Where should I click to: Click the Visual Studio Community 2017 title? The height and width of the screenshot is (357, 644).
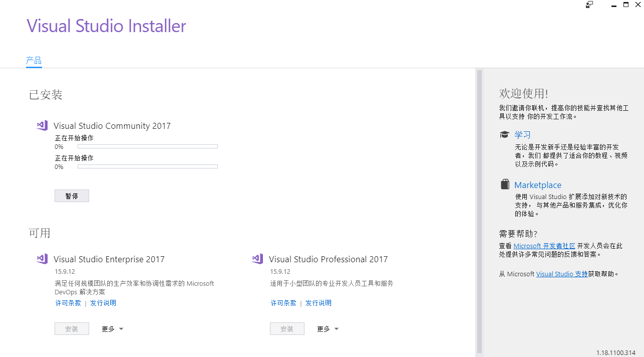pos(112,126)
